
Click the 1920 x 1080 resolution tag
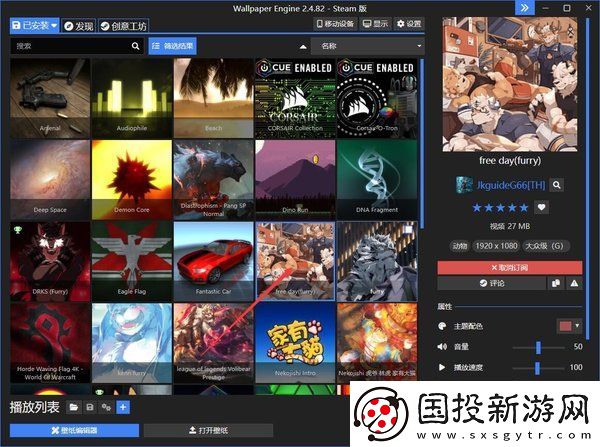coord(496,246)
